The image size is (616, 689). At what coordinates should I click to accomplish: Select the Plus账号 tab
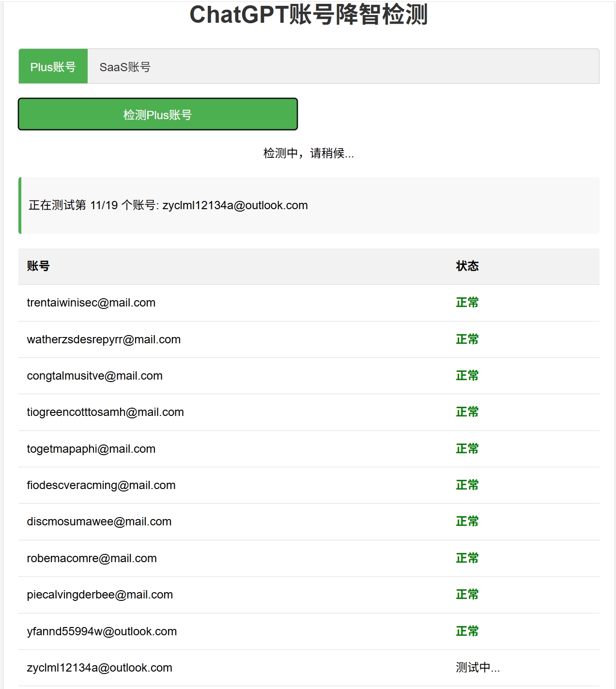[53, 66]
